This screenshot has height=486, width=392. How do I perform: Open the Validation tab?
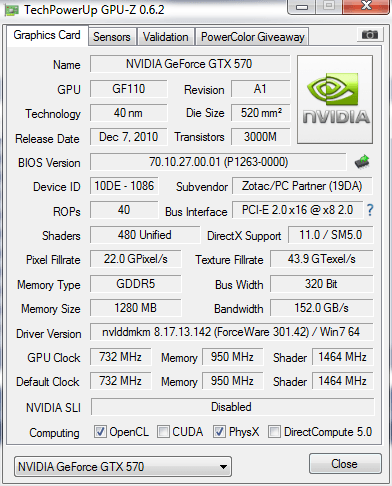click(x=166, y=37)
